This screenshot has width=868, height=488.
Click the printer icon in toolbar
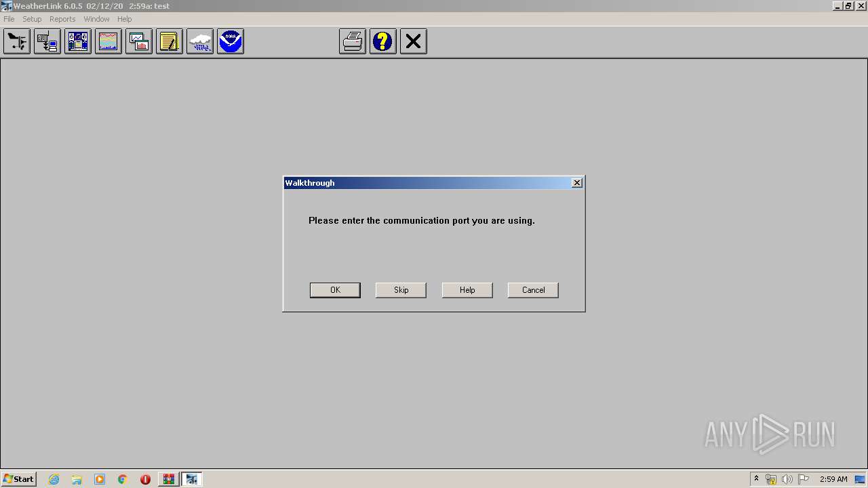coord(353,41)
